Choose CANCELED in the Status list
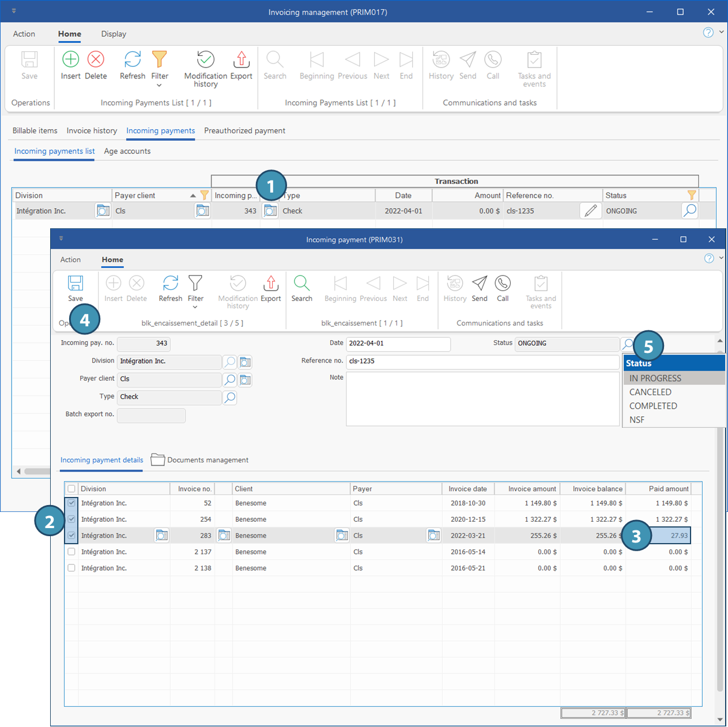 click(x=650, y=392)
